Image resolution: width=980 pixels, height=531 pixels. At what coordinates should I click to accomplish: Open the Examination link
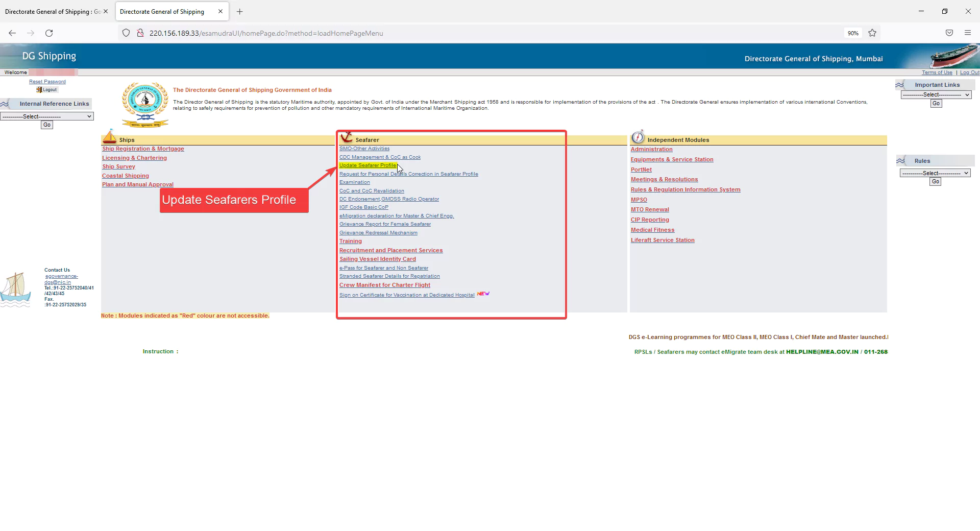355,182
